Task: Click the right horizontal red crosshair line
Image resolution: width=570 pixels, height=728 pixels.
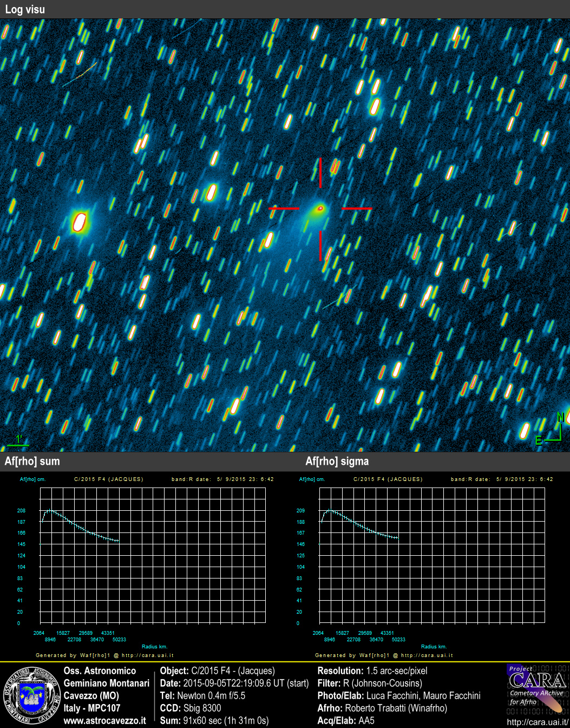Action: [357, 208]
